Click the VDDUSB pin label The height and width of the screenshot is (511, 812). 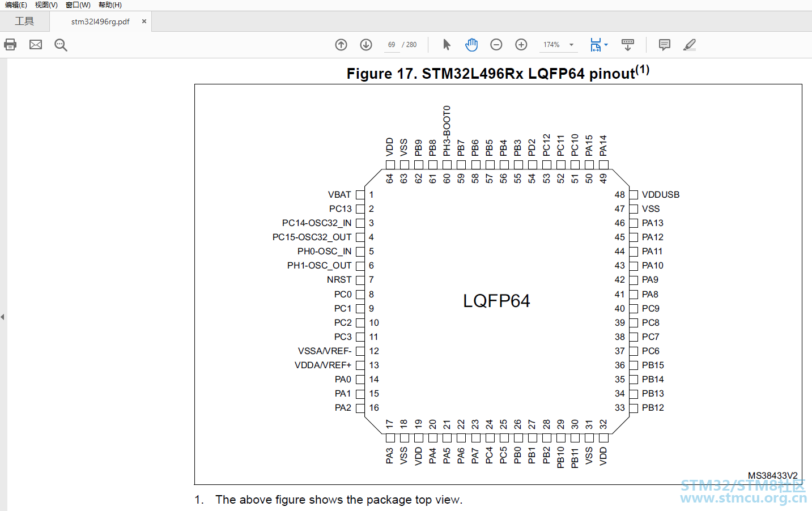661,195
